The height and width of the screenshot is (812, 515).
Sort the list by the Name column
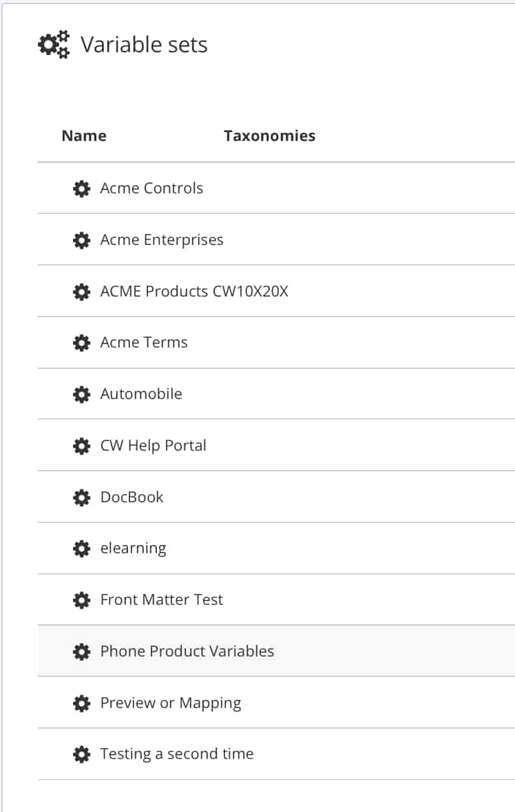(83, 136)
